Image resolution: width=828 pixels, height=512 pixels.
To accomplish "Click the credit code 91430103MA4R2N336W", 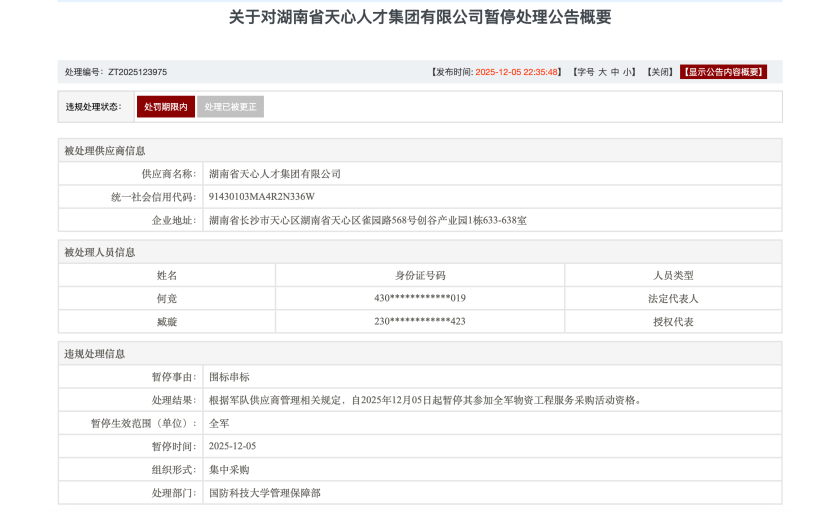I will 261,197.
